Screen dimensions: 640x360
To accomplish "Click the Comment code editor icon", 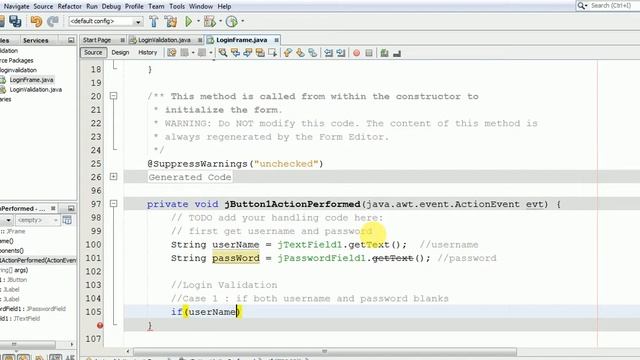I will [x=384, y=53].
